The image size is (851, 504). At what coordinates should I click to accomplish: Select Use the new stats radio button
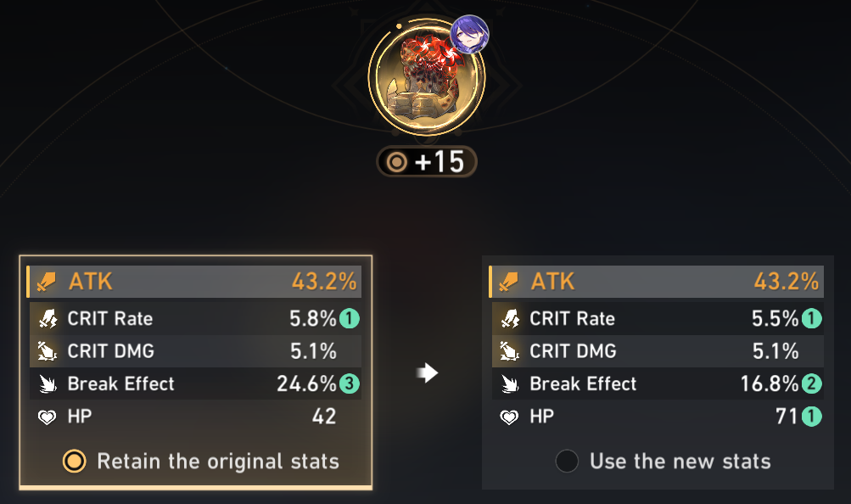567,461
